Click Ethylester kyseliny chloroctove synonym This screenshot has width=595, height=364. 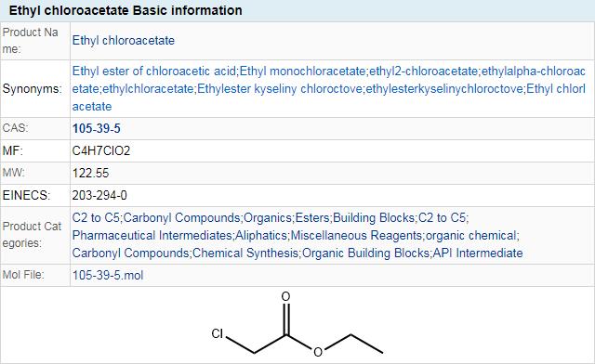point(280,89)
